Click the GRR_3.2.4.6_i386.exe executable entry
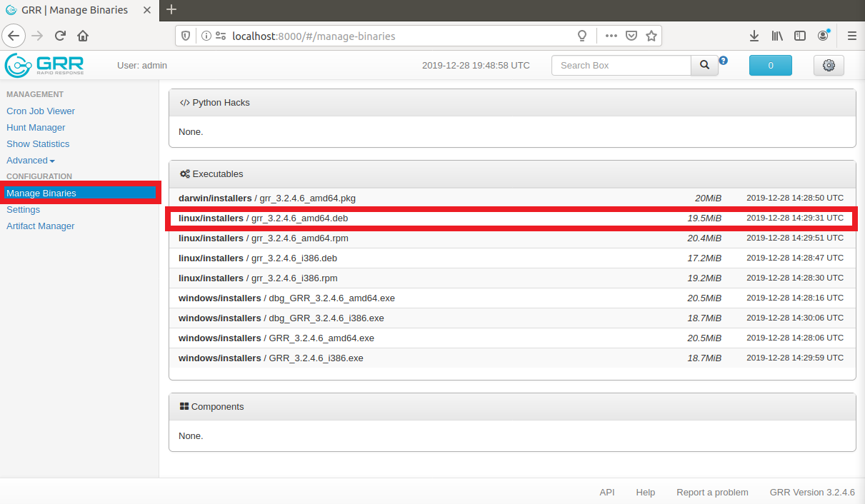 click(316, 358)
